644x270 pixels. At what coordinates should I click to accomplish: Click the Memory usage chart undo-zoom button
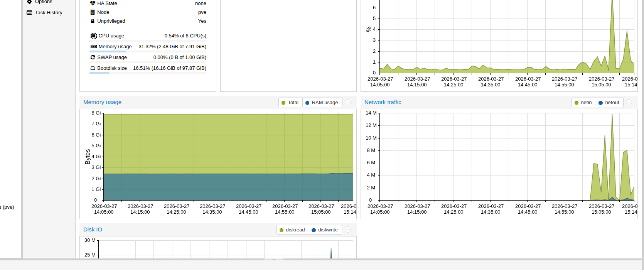(348, 102)
